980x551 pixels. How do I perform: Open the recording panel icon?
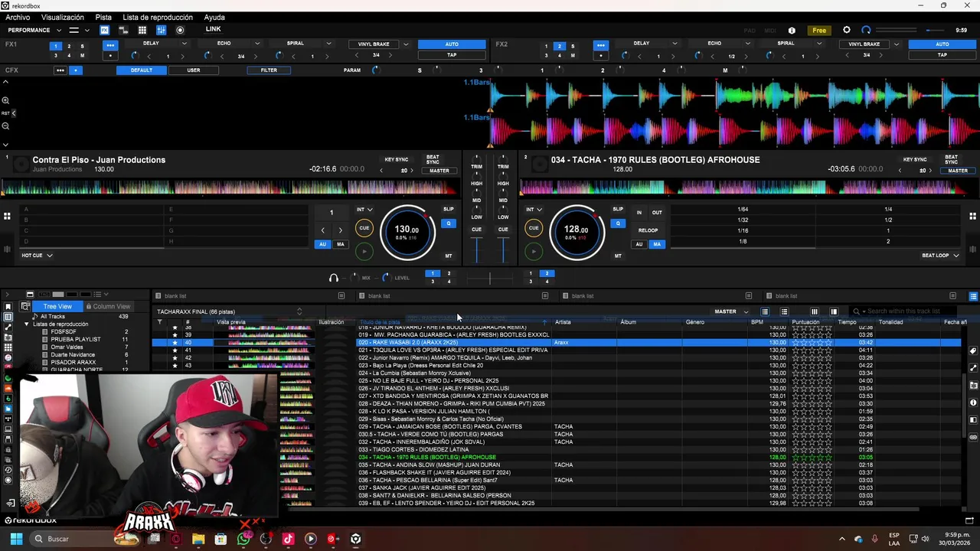(180, 30)
